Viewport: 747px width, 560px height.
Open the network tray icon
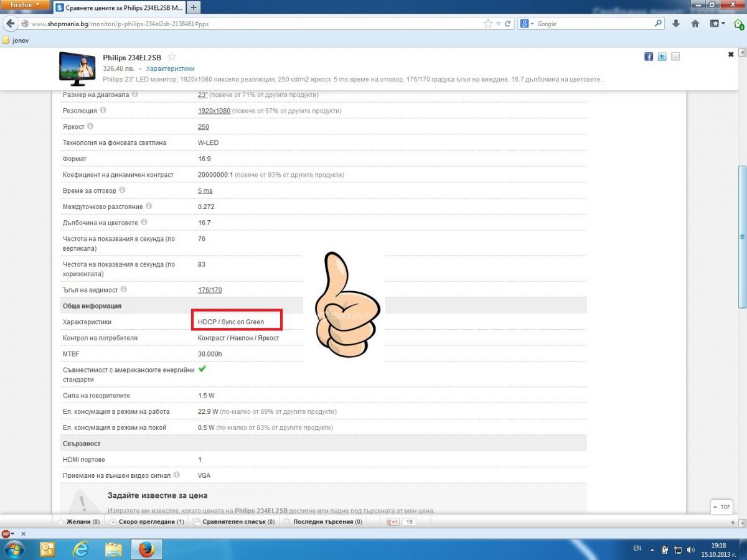677,549
